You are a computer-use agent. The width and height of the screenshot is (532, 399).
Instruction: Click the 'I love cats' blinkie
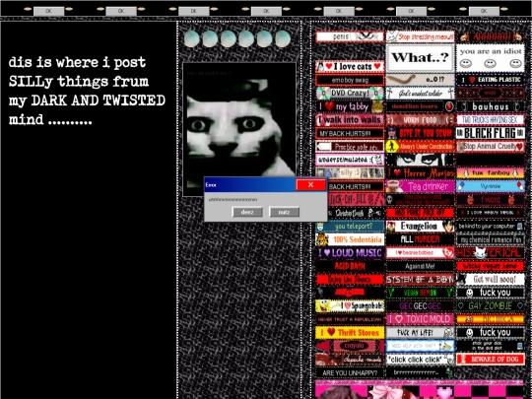point(350,67)
